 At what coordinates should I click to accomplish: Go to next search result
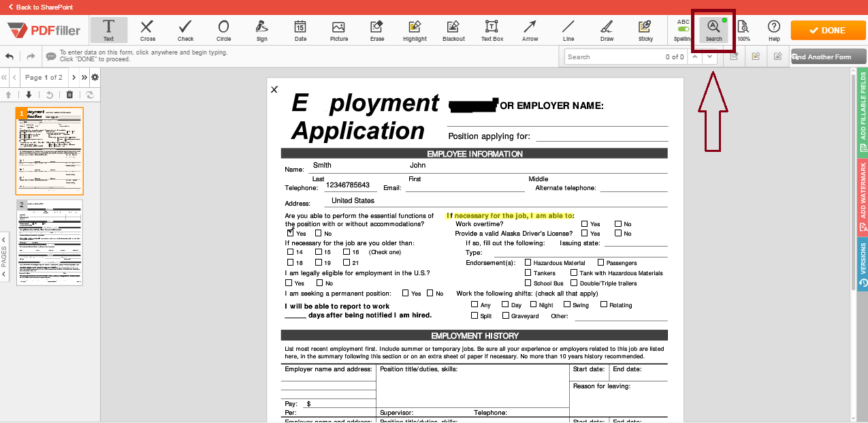[710, 57]
